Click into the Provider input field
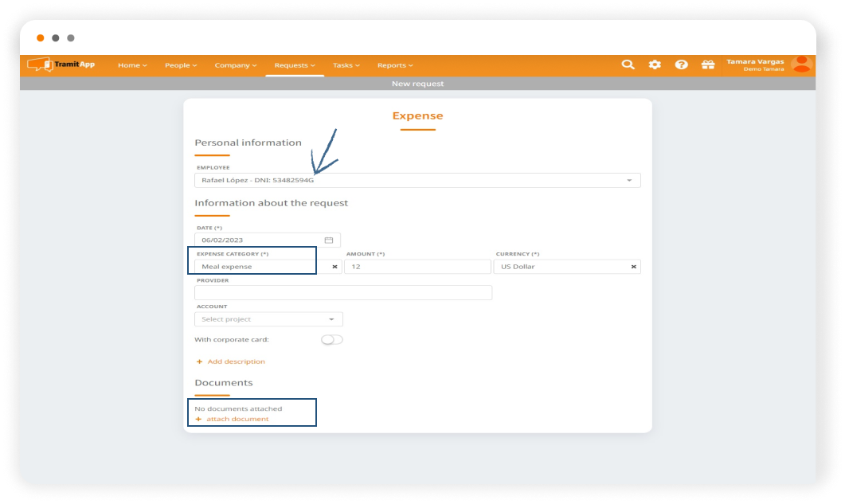Viewport: 845px width, 504px height. (342, 293)
